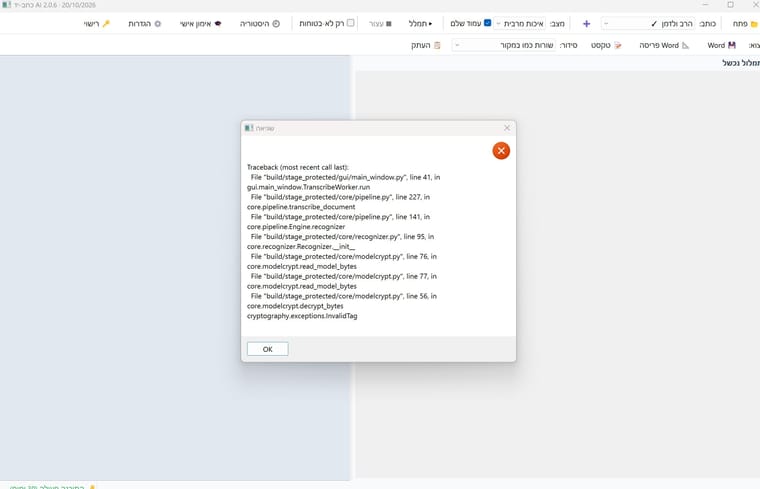This screenshot has width=760, height=489.
Task: Click the סידור: label in the toolbar
Action: click(x=569, y=45)
